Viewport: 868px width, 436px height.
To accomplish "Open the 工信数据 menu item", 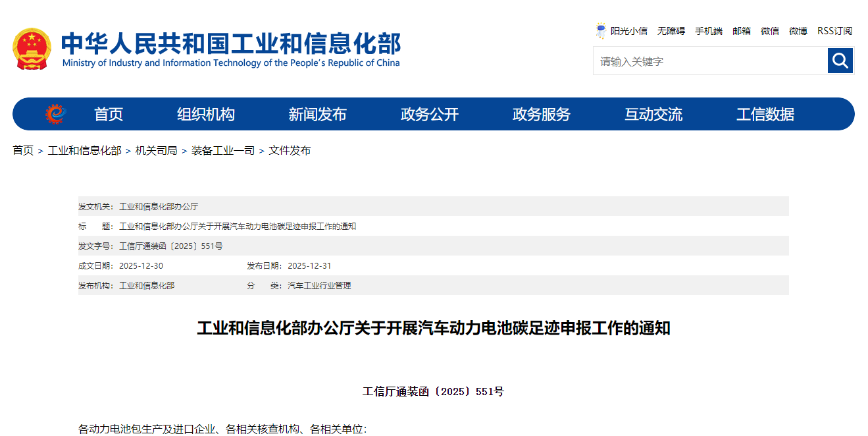I will [765, 114].
